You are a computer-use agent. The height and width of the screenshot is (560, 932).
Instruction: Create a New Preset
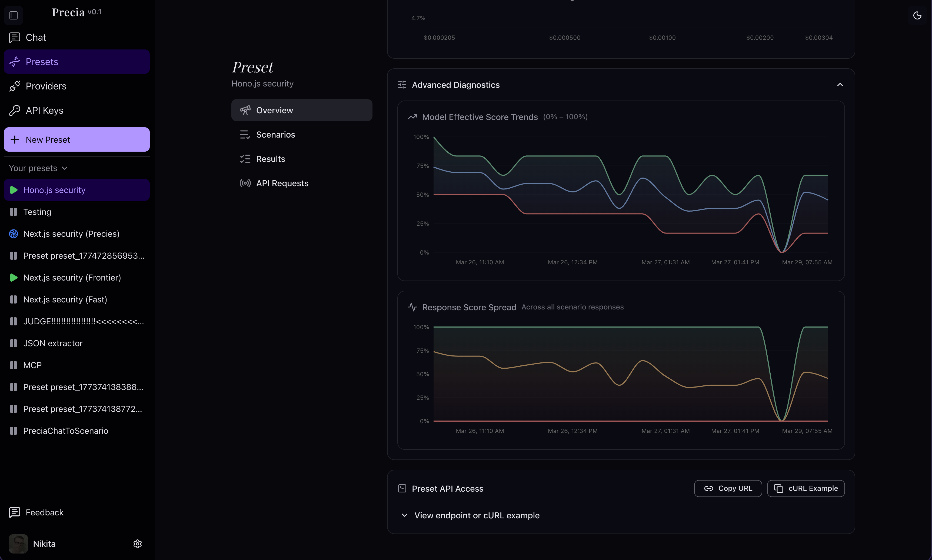pyautogui.click(x=76, y=140)
